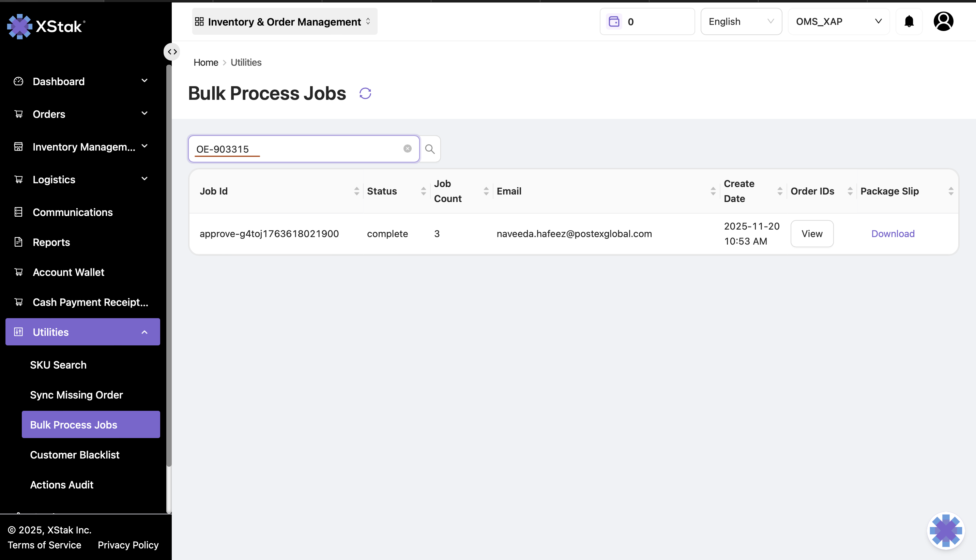Clear the search field with the X icon
This screenshot has height=560, width=976.
coord(407,149)
